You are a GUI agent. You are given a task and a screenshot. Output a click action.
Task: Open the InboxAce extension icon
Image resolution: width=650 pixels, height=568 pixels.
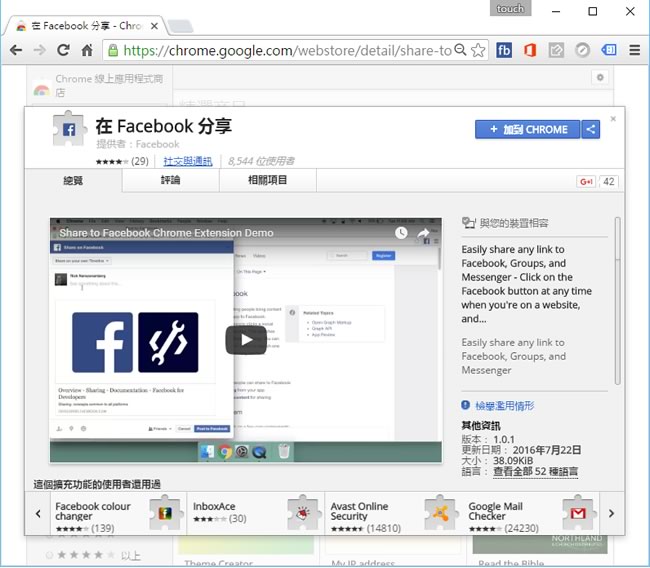click(x=303, y=513)
